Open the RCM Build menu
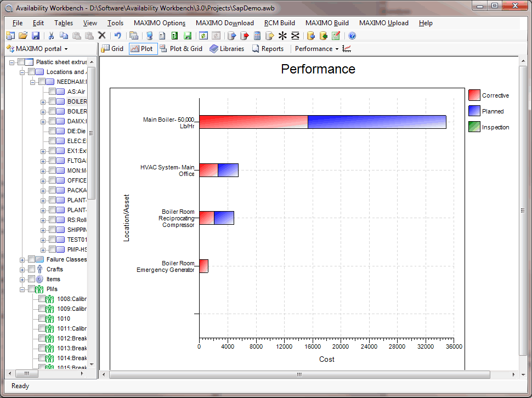Image resolution: width=532 pixels, height=398 pixels. click(279, 23)
